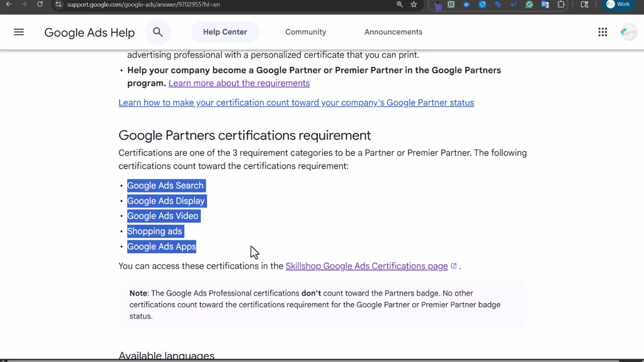
Task: Click the address bar URL
Action: point(143,4)
